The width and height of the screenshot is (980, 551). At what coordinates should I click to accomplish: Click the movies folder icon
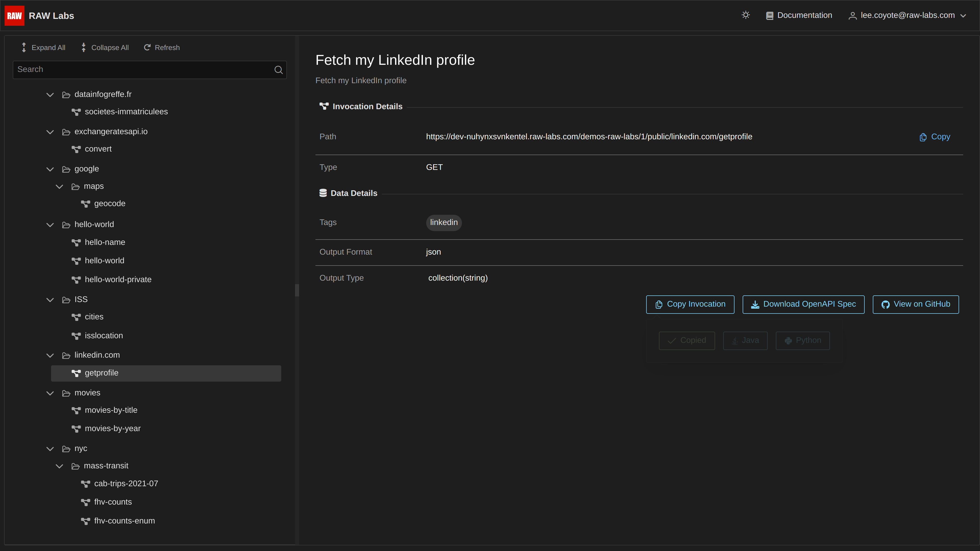point(66,393)
